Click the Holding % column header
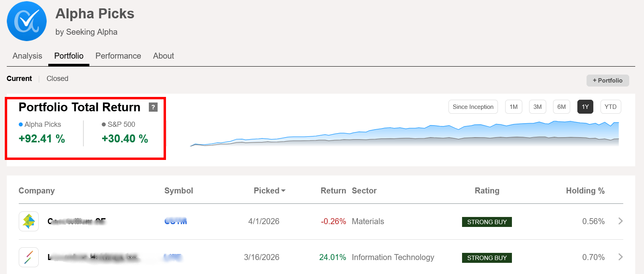 pyautogui.click(x=585, y=191)
